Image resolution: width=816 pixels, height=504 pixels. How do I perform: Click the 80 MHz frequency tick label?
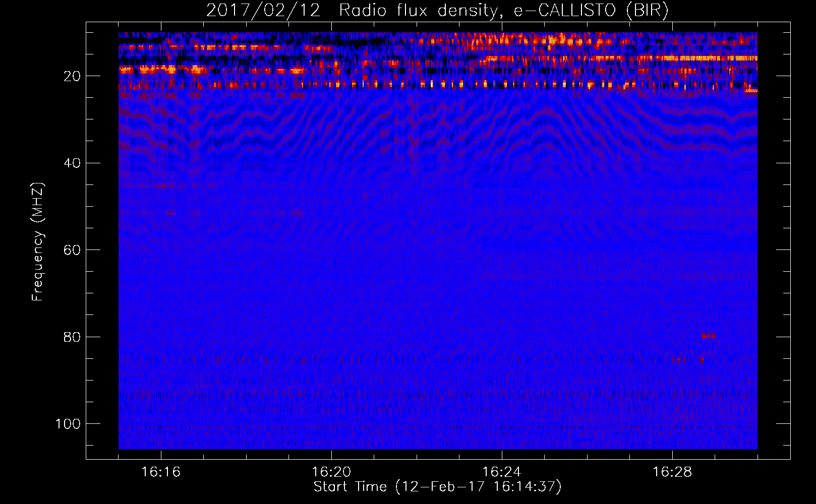coord(72,337)
